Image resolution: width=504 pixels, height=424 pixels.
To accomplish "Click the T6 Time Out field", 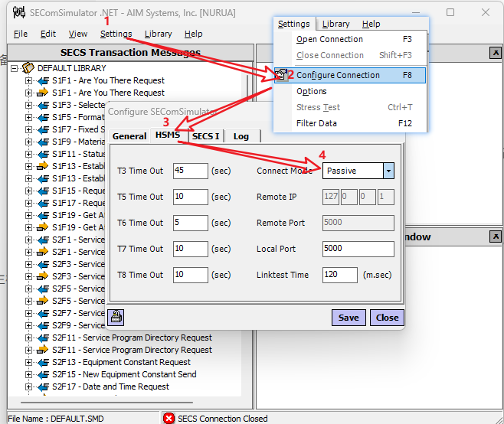I will click(190, 223).
